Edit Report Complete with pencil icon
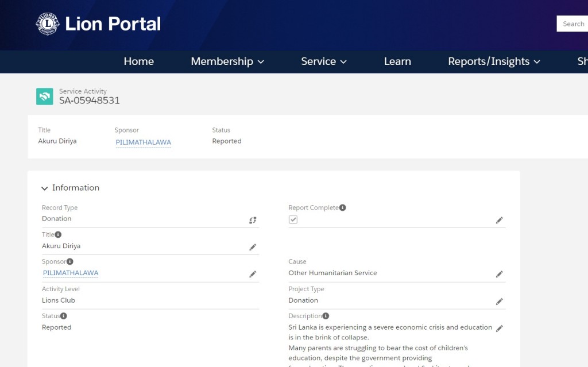The width and height of the screenshot is (588, 367). click(x=499, y=221)
